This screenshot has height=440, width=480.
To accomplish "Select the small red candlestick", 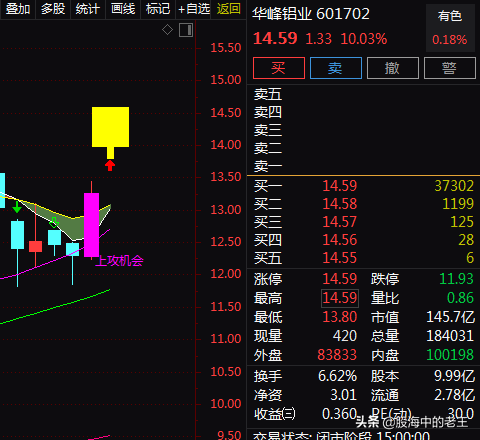I will click(x=35, y=246).
